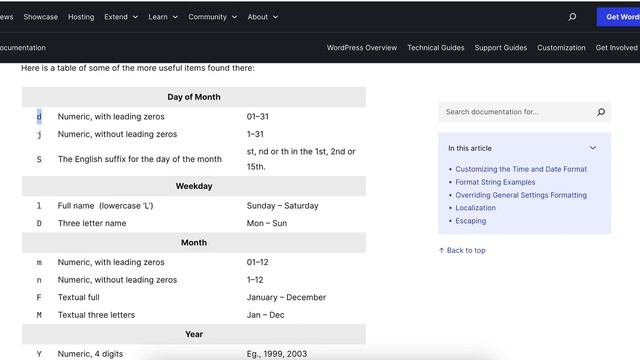Viewport: 640px width, 360px height.
Task: Click the 'Numeric, 4 digits' cell
Action: pyautogui.click(x=90, y=354)
